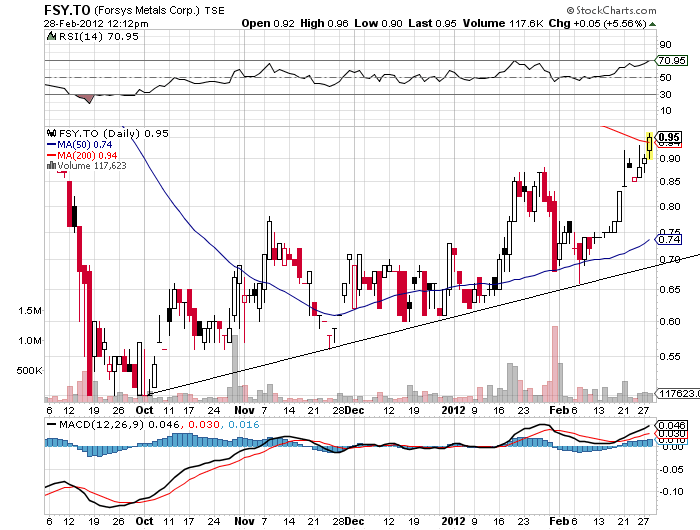700x530 pixels.
Task: Click the candlestick icon beside FSY.TO (Daily)
Action: 51,133
